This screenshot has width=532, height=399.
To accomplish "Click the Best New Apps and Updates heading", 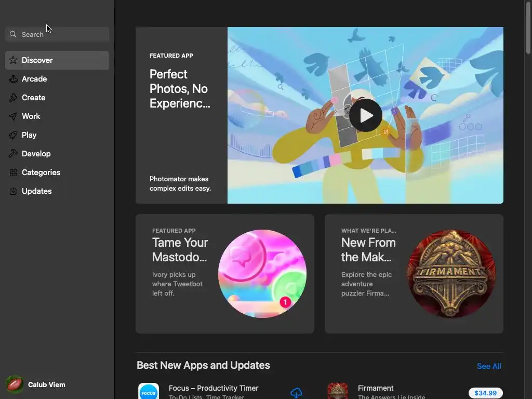I will click(203, 365).
